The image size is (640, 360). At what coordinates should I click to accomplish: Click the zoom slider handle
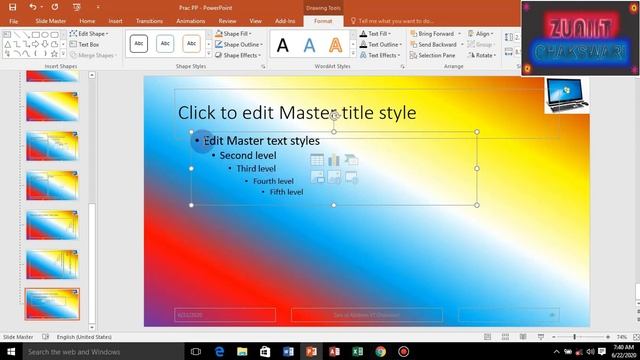(574, 337)
